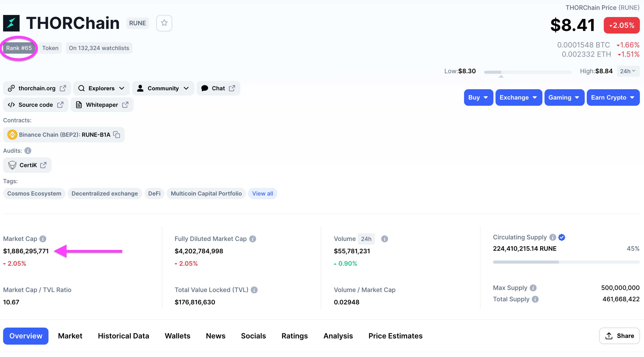Image resolution: width=644 pixels, height=357 pixels.
Task: Open thorchain.org website link
Action: click(x=37, y=88)
